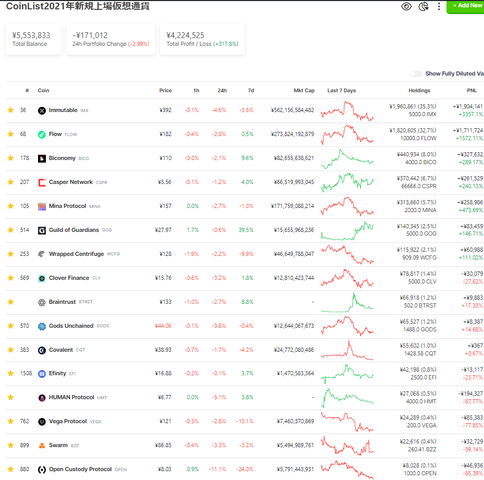Open the Biconomy coin name link
This screenshot has width=484, height=480.
click(x=62, y=158)
